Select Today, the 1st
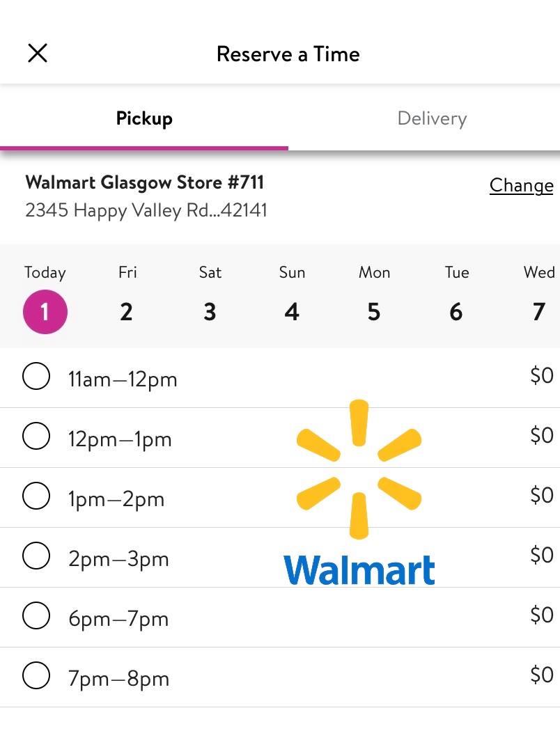 pos(45,311)
